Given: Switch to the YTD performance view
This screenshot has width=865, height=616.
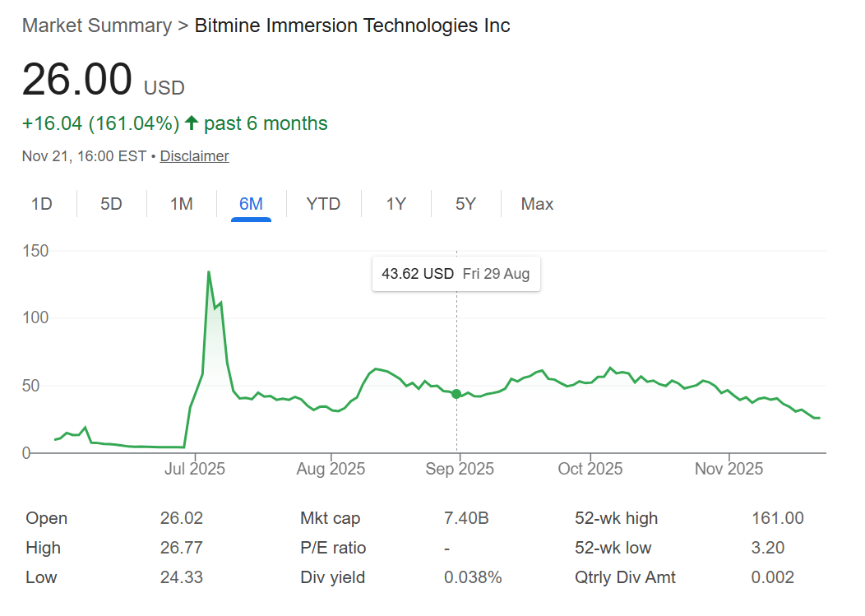Looking at the screenshot, I should 323,203.
